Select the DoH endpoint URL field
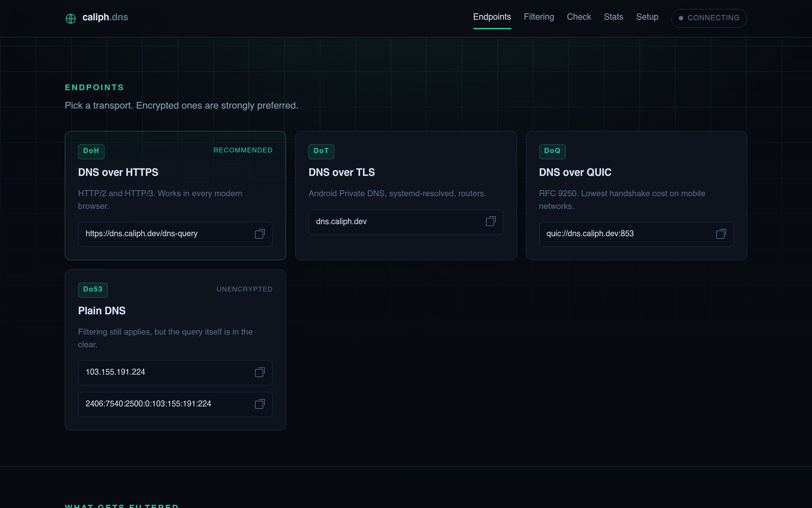The height and width of the screenshot is (508, 812). point(175,234)
